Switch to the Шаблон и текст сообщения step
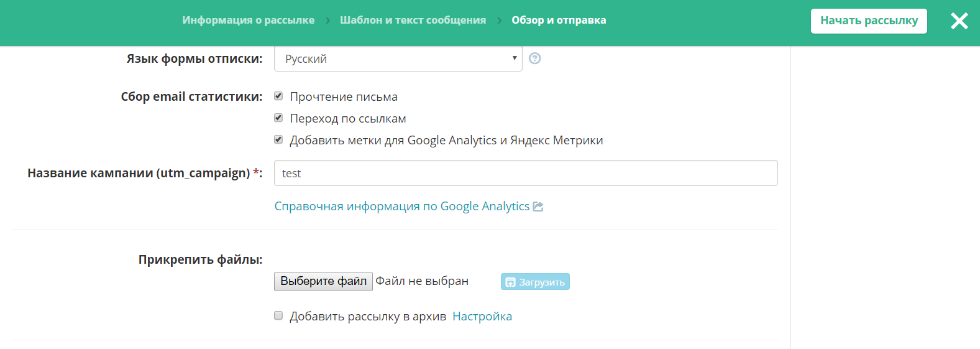Image resolution: width=980 pixels, height=349 pixels. pyautogui.click(x=413, y=21)
